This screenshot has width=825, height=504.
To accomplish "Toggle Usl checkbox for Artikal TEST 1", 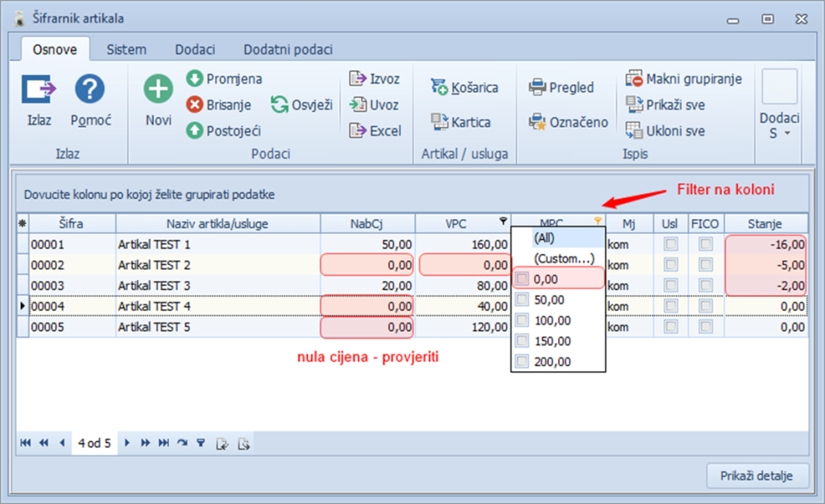I will click(x=670, y=244).
